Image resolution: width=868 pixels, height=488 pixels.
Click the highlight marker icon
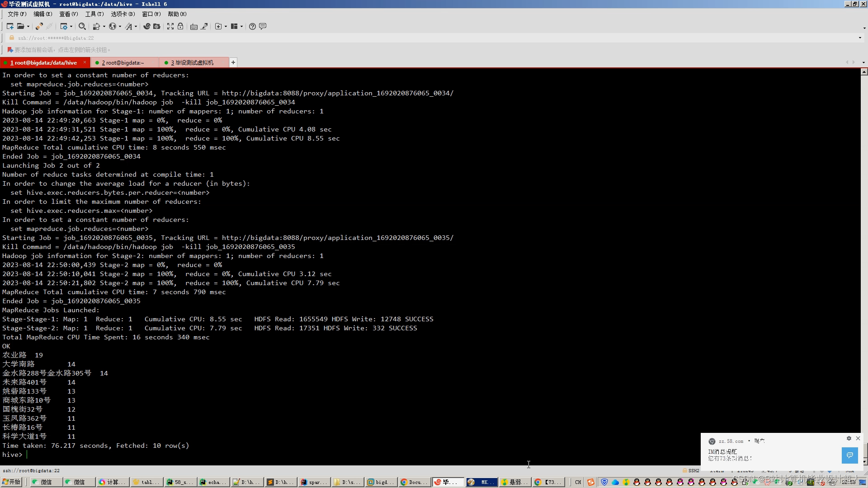tap(204, 26)
